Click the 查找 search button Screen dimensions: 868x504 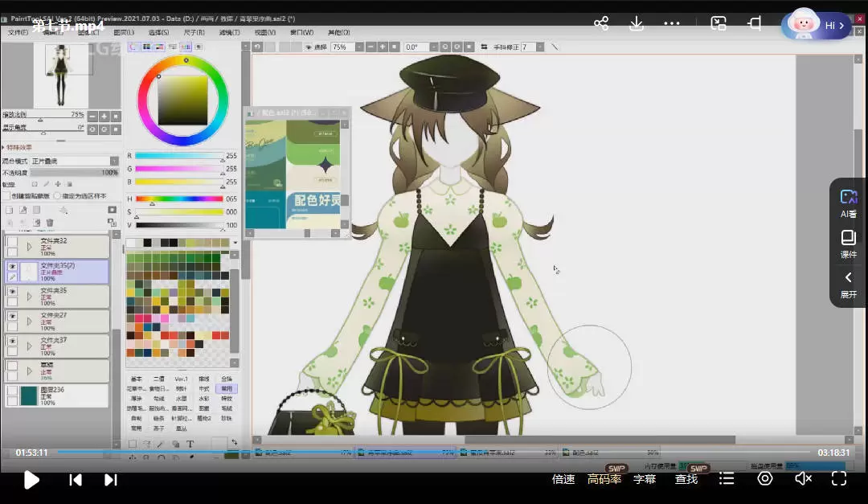tap(686, 479)
